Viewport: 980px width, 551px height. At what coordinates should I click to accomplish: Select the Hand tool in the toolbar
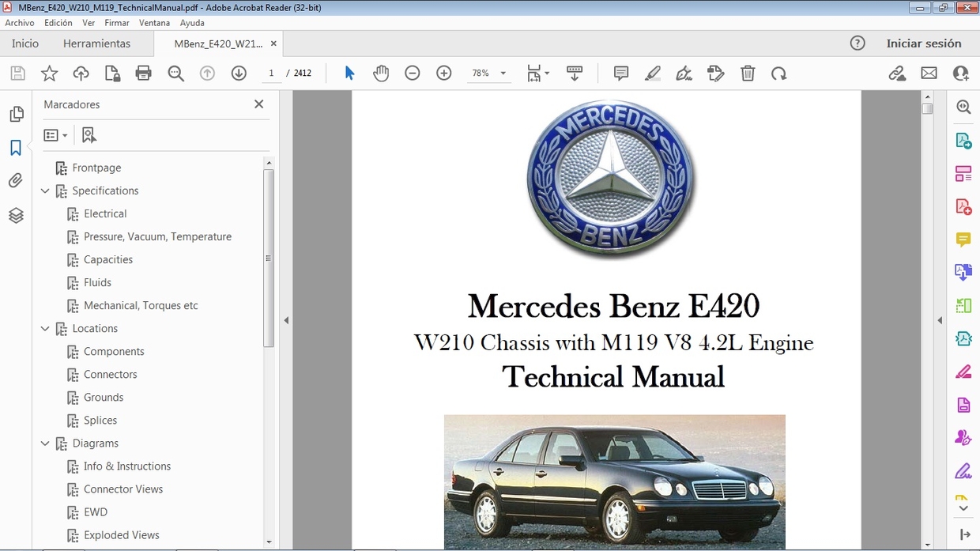(381, 73)
